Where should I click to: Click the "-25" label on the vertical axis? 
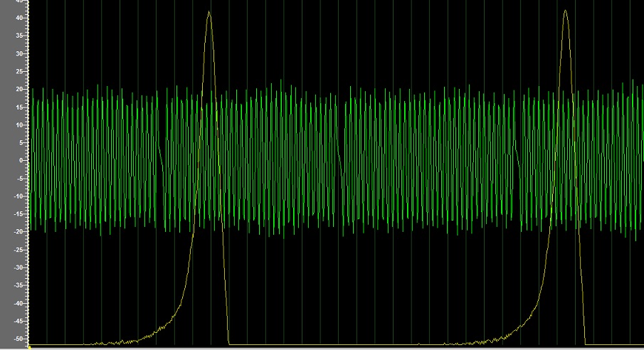pyautogui.click(x=18, y=250)
